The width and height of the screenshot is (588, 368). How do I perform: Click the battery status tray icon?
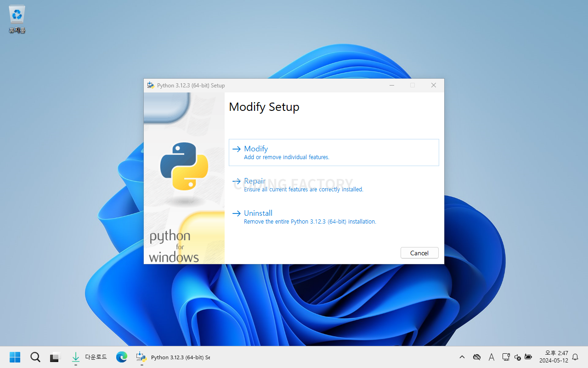tap(528, 357)
